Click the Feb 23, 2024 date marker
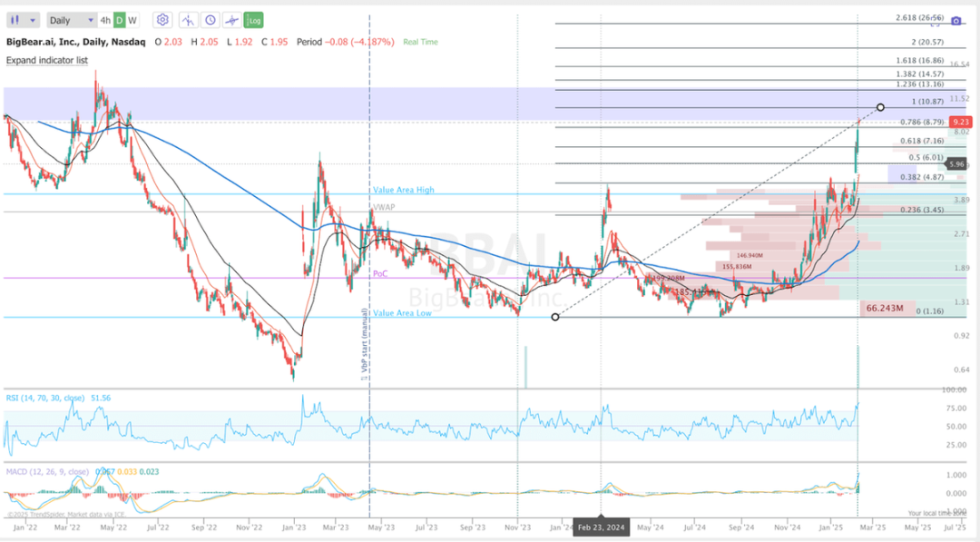The height and width of the screenshot is (542, 980). (601, 527)
